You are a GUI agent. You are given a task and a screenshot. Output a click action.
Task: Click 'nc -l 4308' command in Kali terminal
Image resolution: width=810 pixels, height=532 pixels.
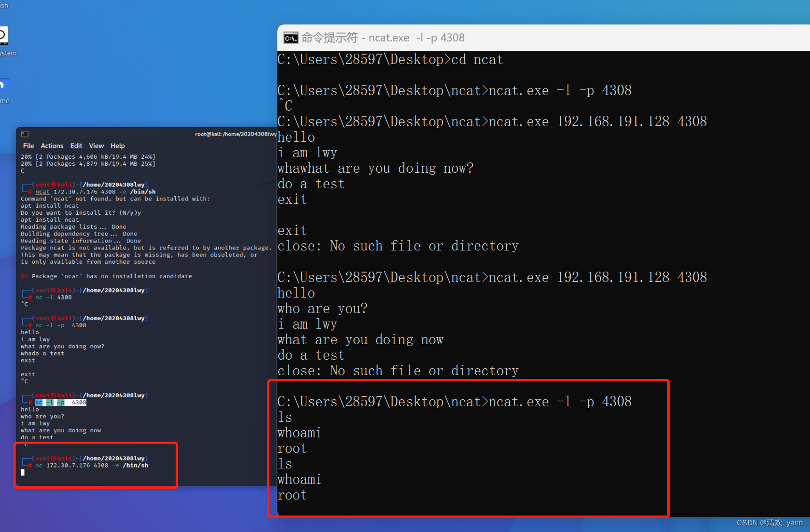pos(53,298)
